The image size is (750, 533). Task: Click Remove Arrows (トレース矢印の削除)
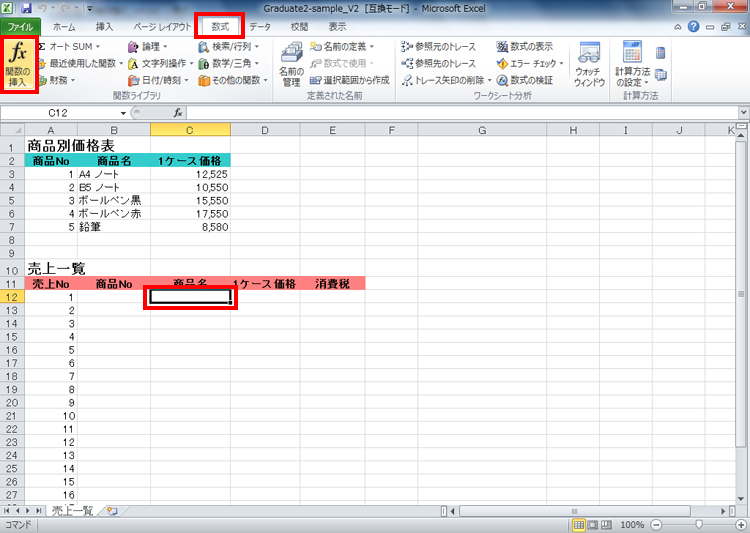click(446, 80)
